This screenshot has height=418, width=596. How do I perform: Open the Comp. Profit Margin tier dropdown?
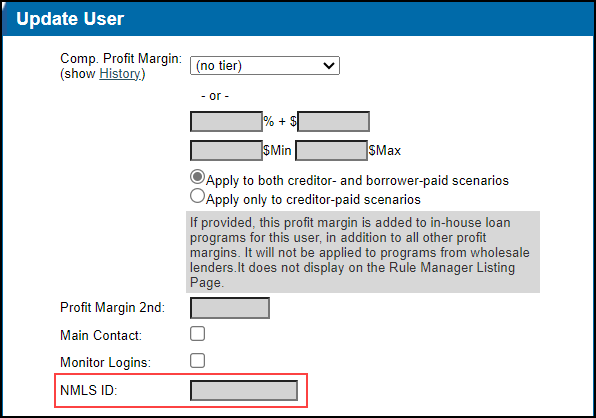point(265,66)
